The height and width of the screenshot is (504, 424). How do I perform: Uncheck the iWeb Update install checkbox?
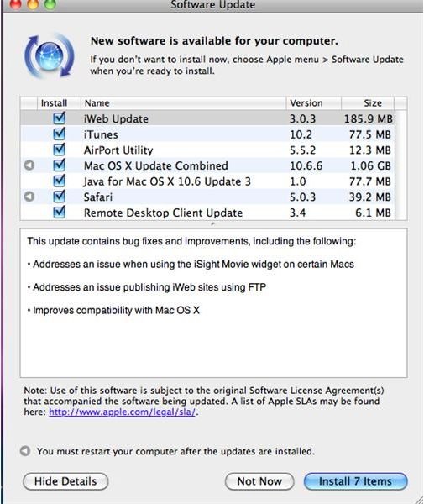(x=60, y=118)
